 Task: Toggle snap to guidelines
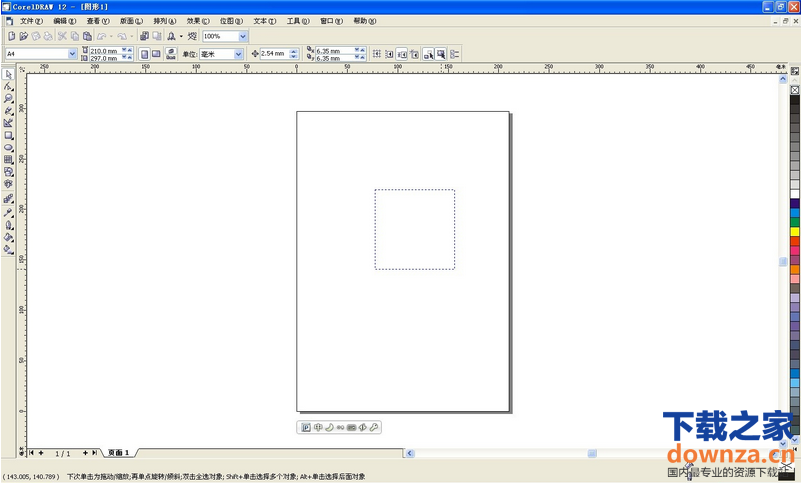(x=389, y=54)
